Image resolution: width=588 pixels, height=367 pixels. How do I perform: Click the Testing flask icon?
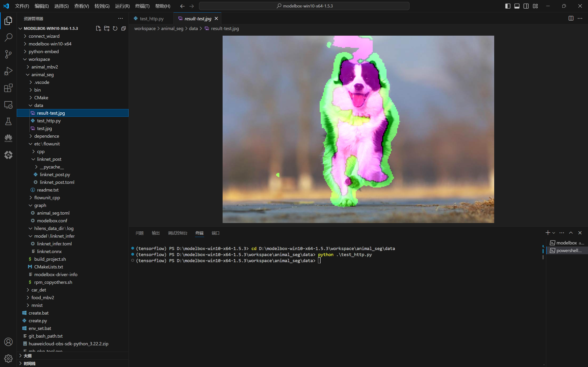8,121
